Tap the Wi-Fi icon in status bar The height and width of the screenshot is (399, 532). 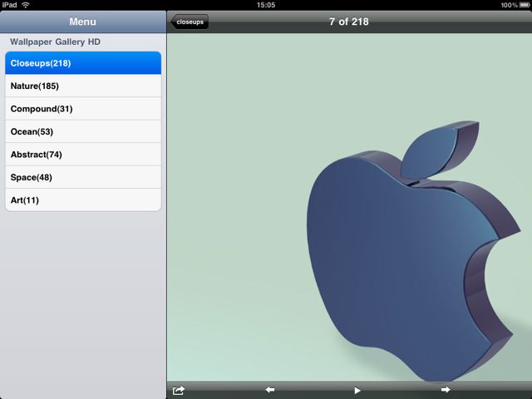tap(26, 5)
